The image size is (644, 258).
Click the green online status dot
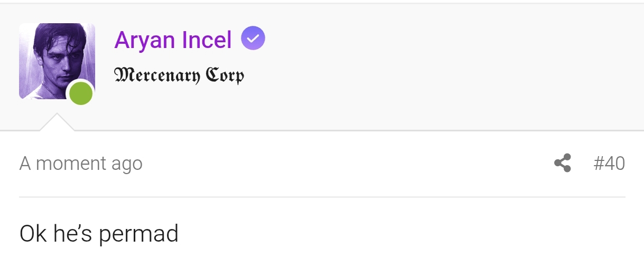[81, 93]
